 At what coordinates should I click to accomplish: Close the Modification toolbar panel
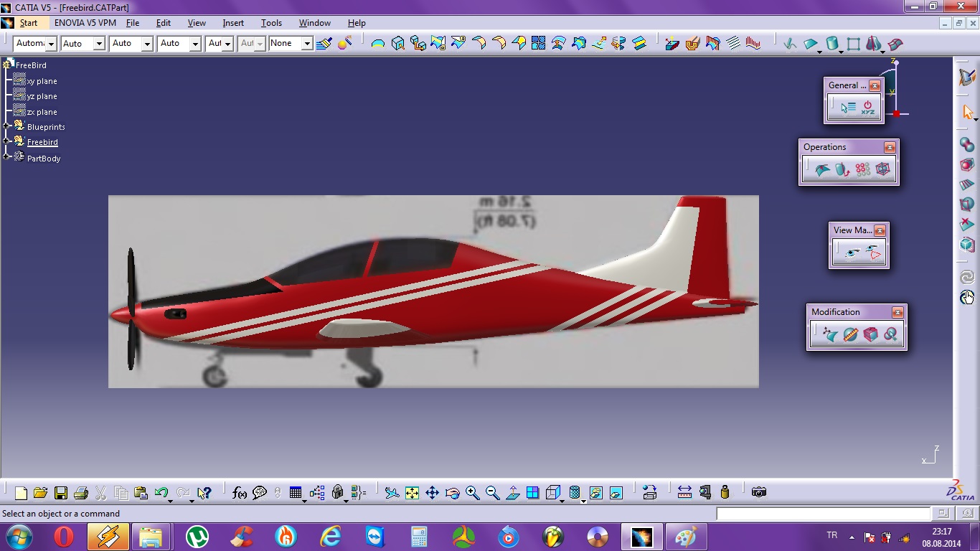(897, 312)
